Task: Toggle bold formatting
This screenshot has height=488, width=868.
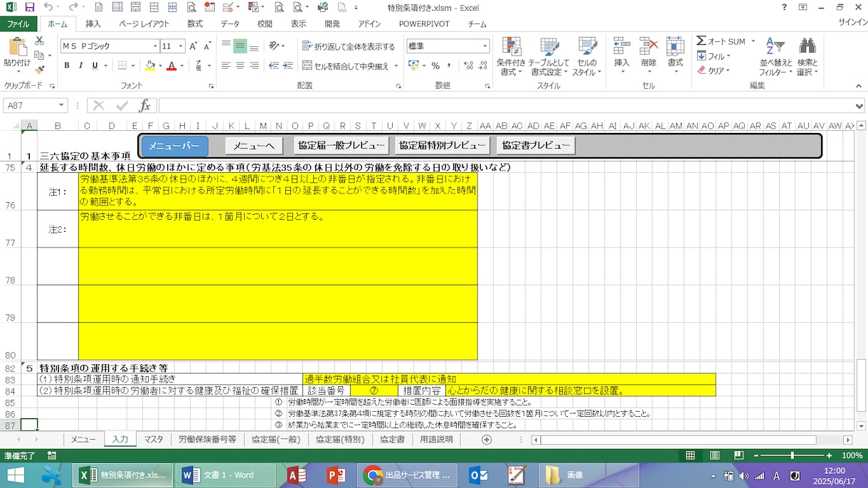Action: pos(67,65)
